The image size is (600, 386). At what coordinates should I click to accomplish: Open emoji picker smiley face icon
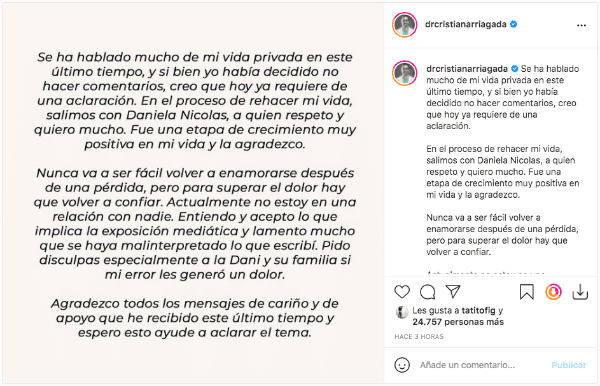coord(402,365)
